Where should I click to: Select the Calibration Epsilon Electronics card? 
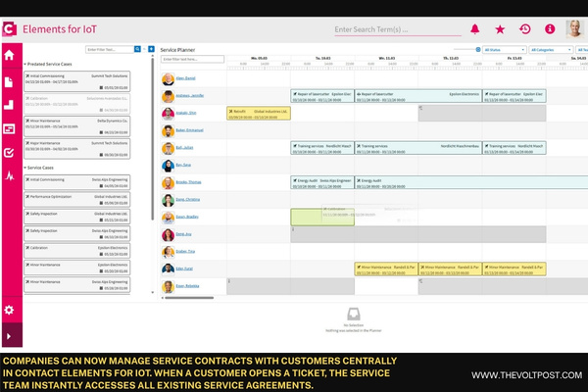77,251
